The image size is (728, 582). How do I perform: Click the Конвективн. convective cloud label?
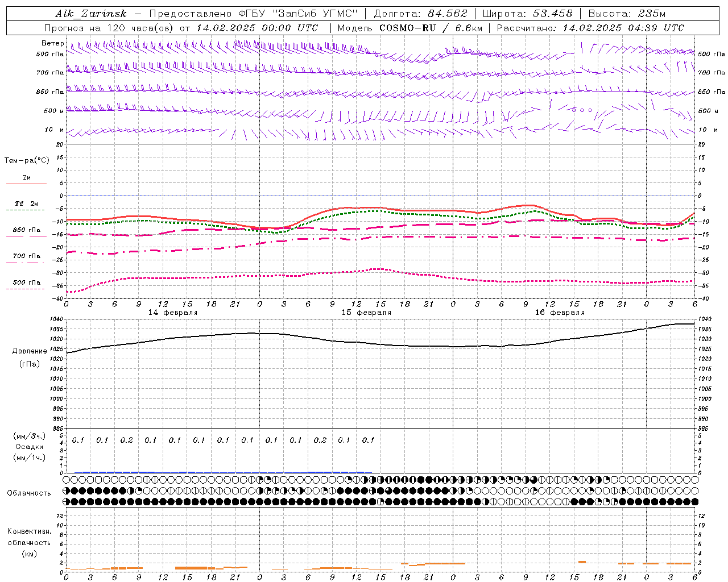click(30, 531)
